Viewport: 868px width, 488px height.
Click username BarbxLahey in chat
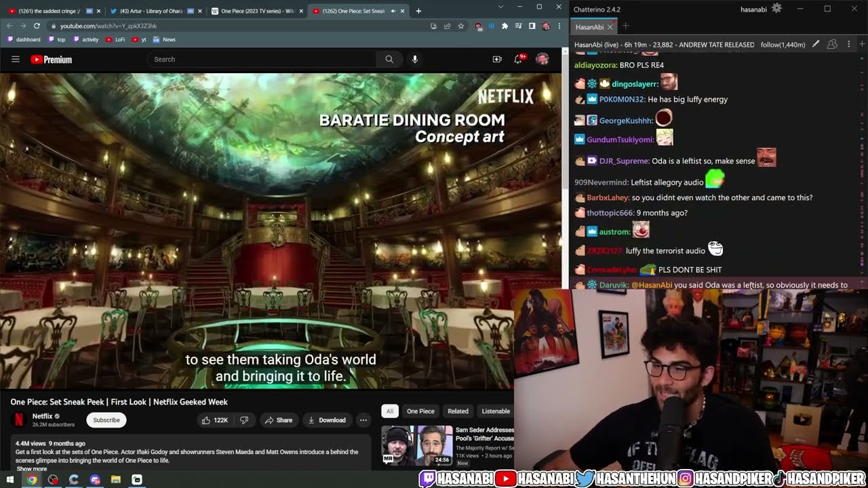pos(608,198)
